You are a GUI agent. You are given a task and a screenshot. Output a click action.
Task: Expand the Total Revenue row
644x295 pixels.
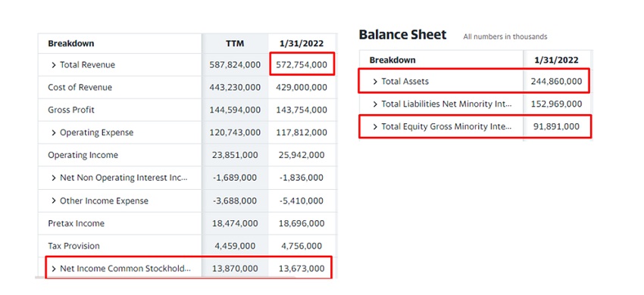click(x=53, y=65)
